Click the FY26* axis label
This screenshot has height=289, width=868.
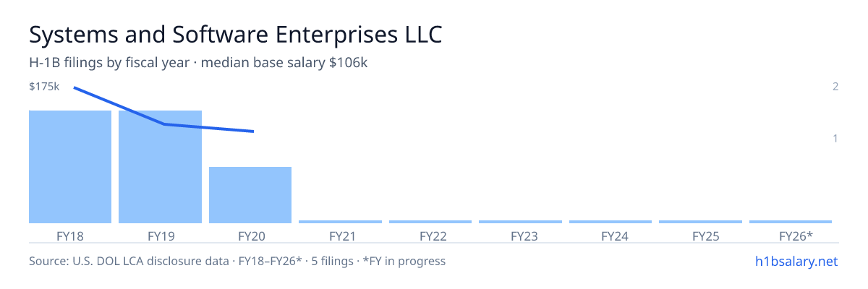tap(796, 236)
